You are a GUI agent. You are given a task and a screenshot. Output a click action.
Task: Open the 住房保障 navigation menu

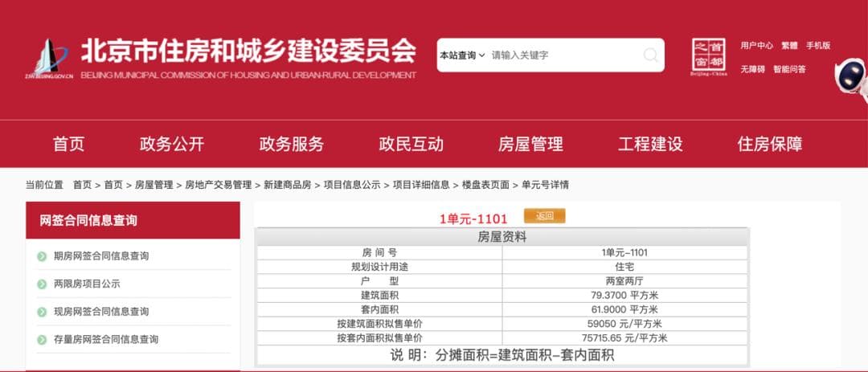point(769,144)
